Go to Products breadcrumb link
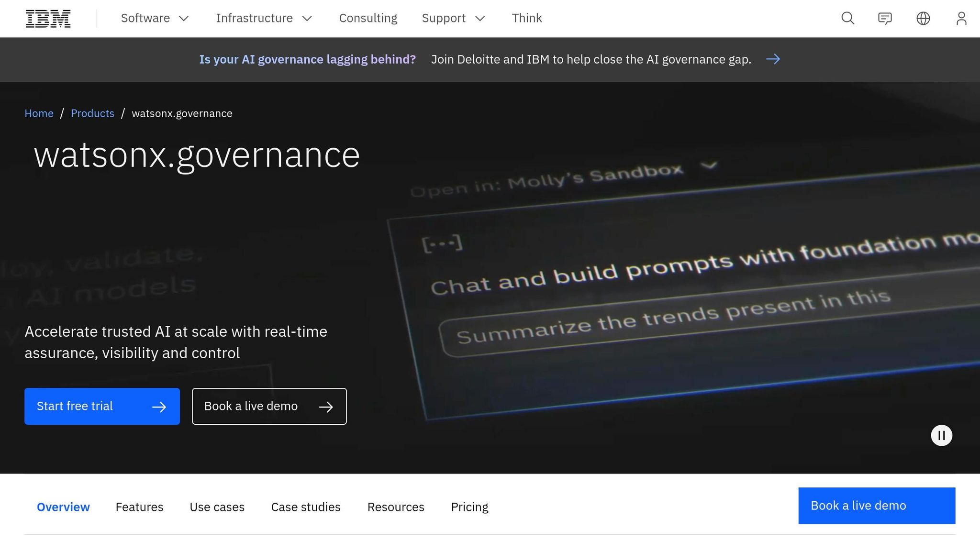 [92, 113]
